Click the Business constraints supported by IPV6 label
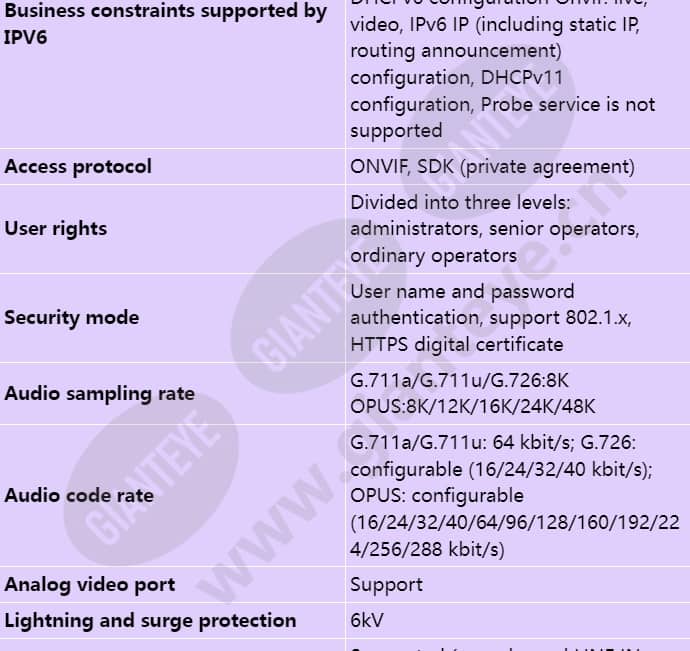The height and width of the screenshot is (651, 690). click(165, 24)
